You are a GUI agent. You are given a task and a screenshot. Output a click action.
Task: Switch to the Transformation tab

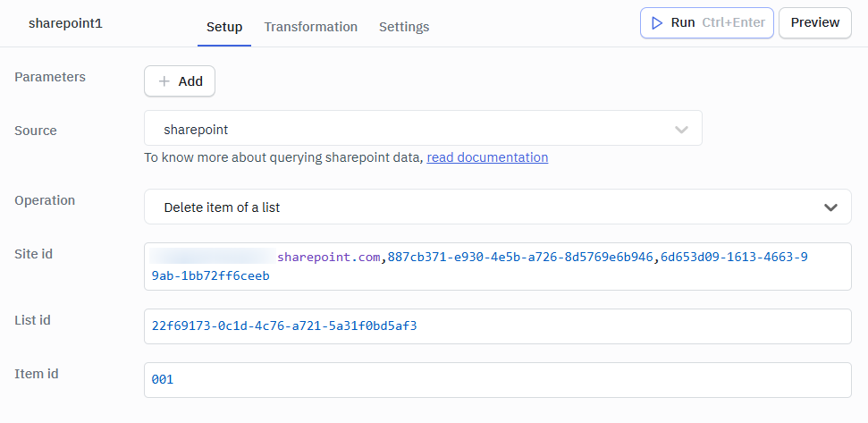(310, 27)
